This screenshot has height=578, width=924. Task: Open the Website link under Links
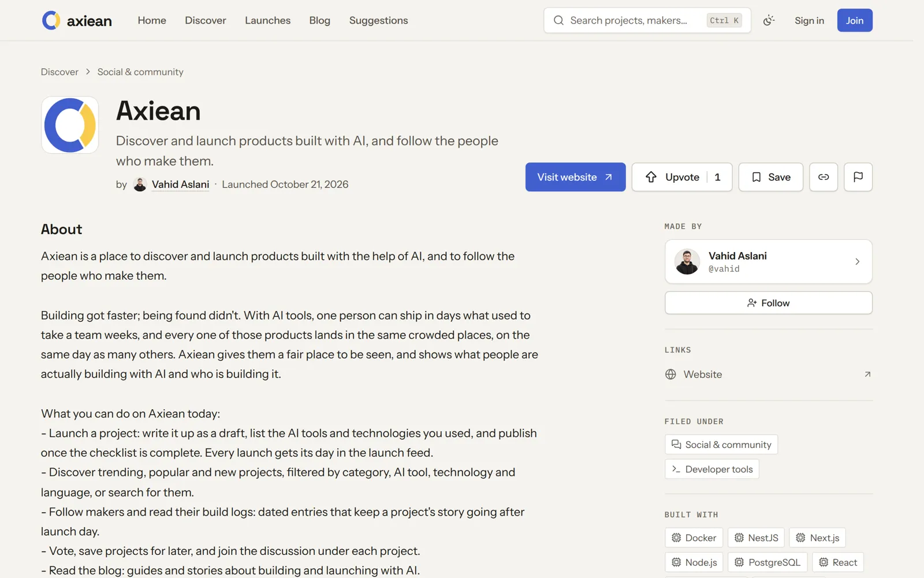pos(769,375)
